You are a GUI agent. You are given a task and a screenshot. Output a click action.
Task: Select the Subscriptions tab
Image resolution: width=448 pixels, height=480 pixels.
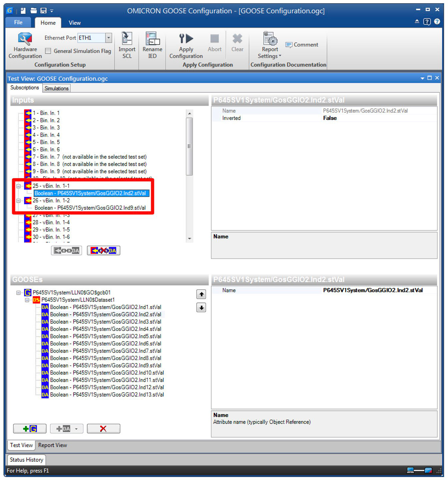[25, 88]
